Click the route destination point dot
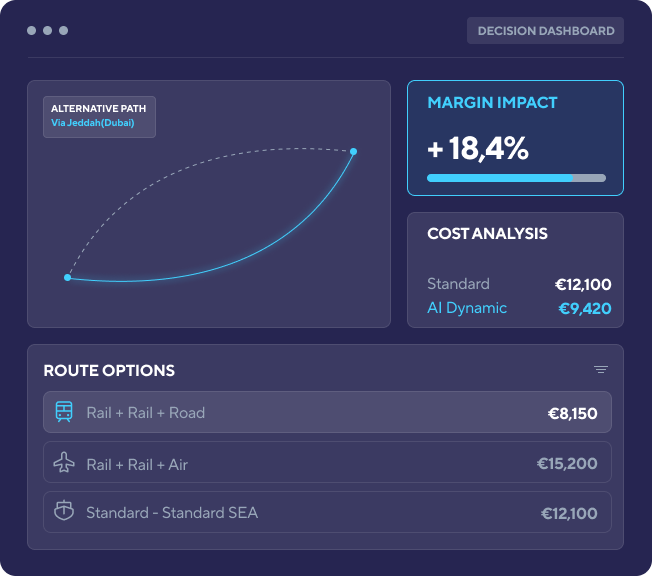 click(353, 151)
